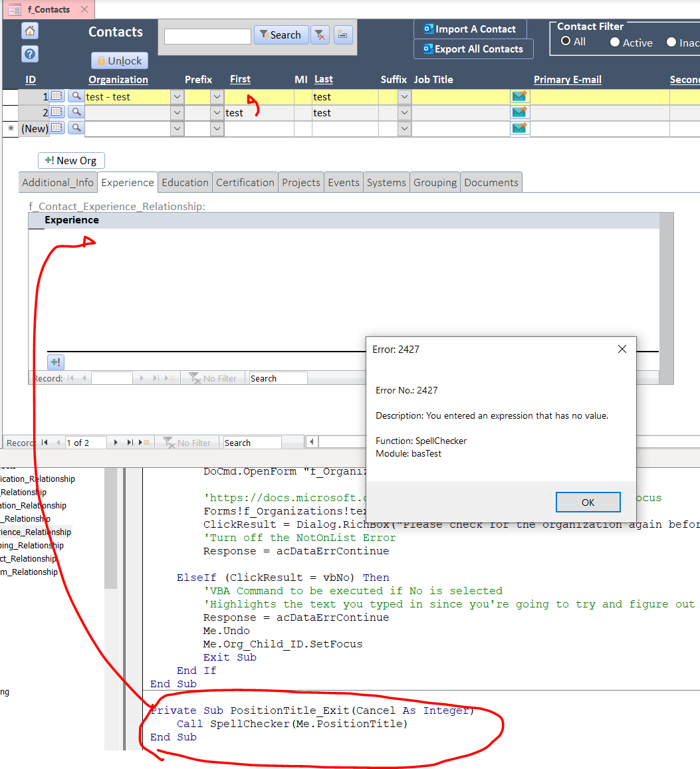
Task: Toggle No Filter in Contacts navigator
Action: point(187,443)
